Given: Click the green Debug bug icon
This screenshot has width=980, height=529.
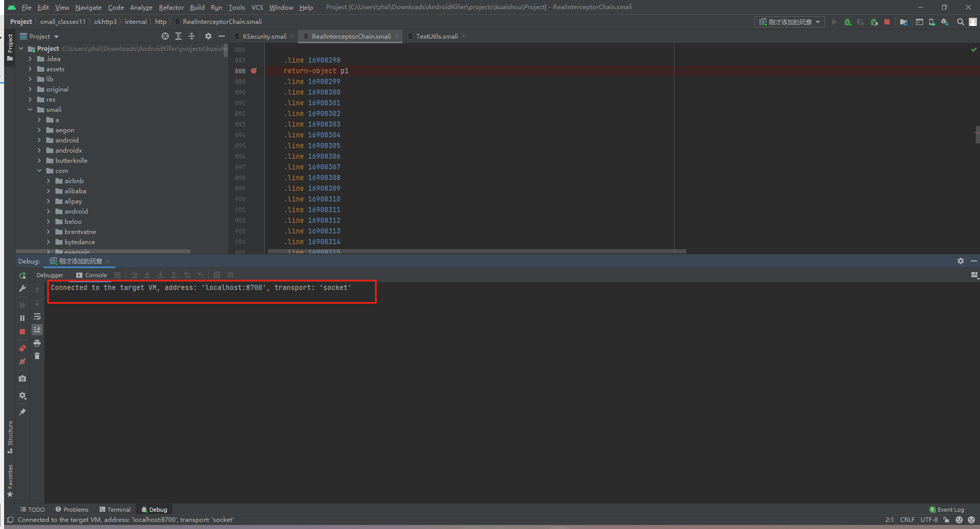Looking at the screenshot, I should [x=847, y=22].
